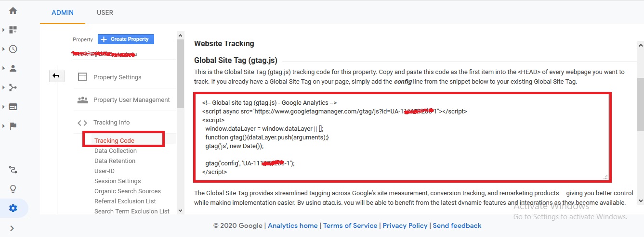Expand Behavior menu arrow
Image resolution: width=644 pixels, height=237 pixels.
(4, 107)
